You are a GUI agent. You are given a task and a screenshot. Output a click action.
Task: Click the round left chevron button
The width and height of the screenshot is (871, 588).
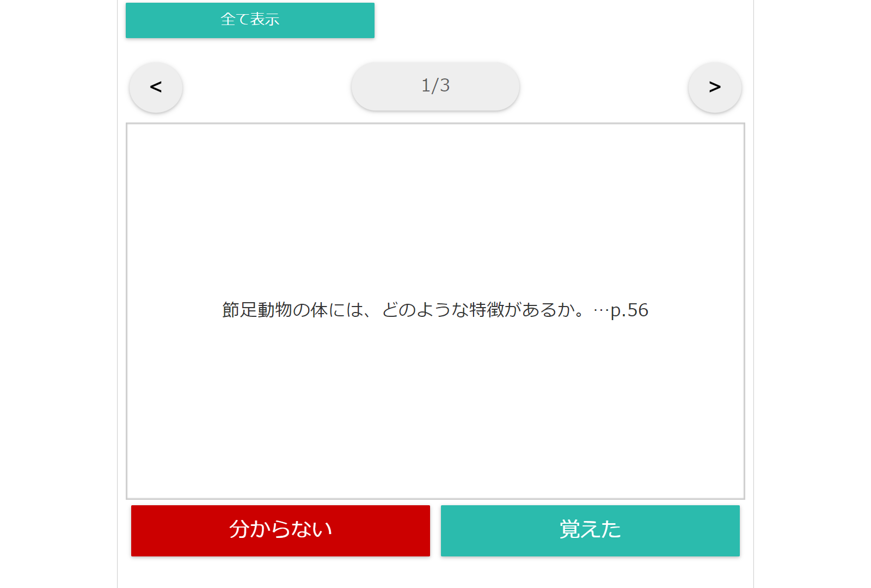tap(156, 87)
